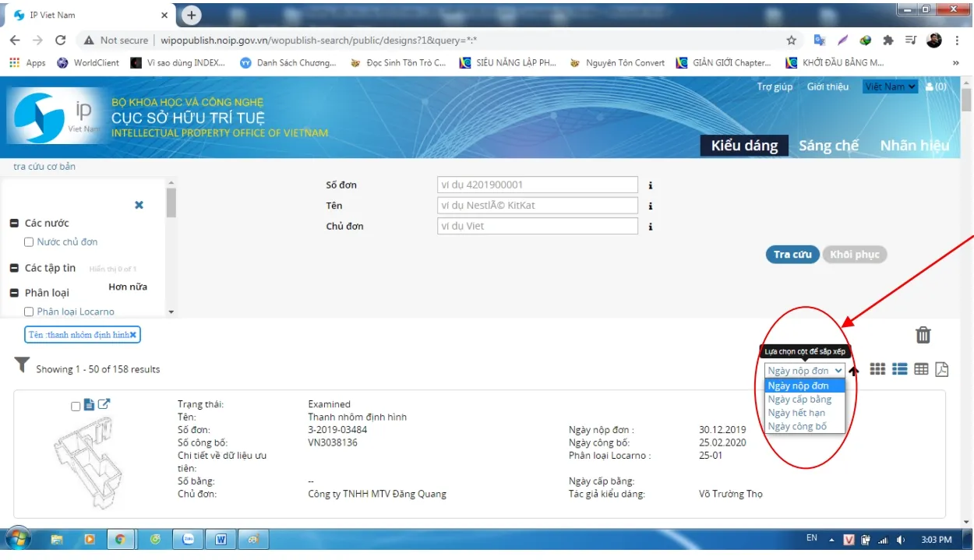Viewport: 974px width, 560px height.
Task: Open the first result's document icon
Action: (89, 404)
